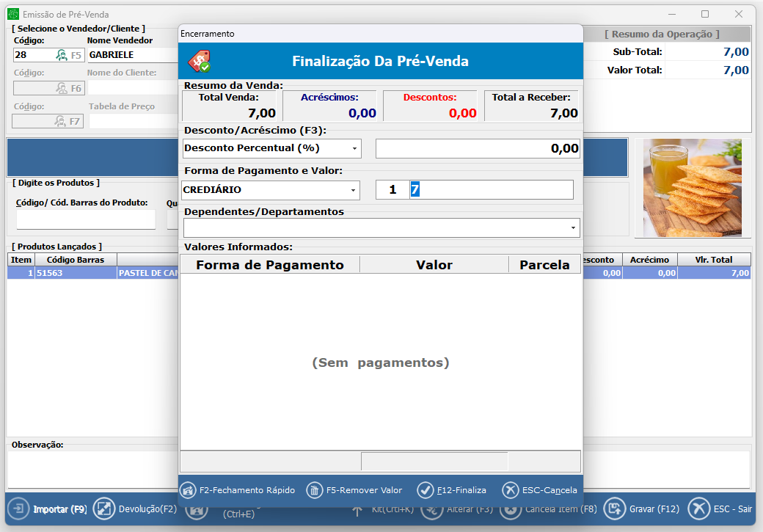Viewport: 763px width, 532px height.
Task: Open the Desconto Percentual (%) dropdown
Action: 355,148
